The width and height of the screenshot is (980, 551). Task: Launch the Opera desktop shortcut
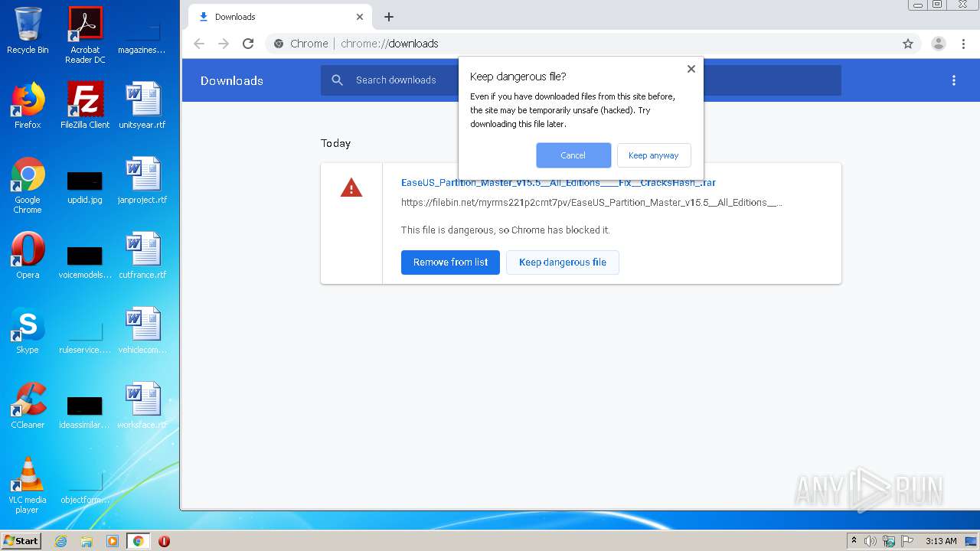[28, 255]
